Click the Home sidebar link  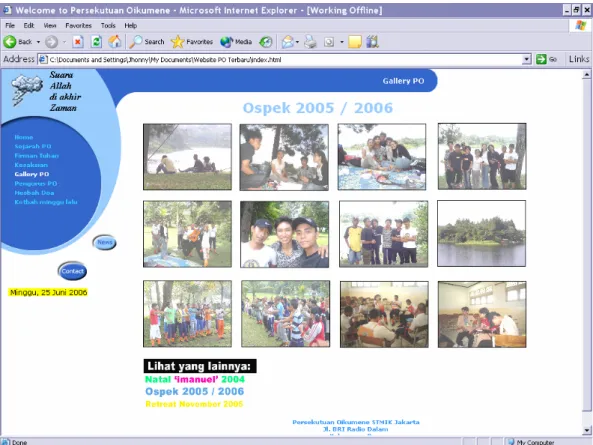click(24, 137)
